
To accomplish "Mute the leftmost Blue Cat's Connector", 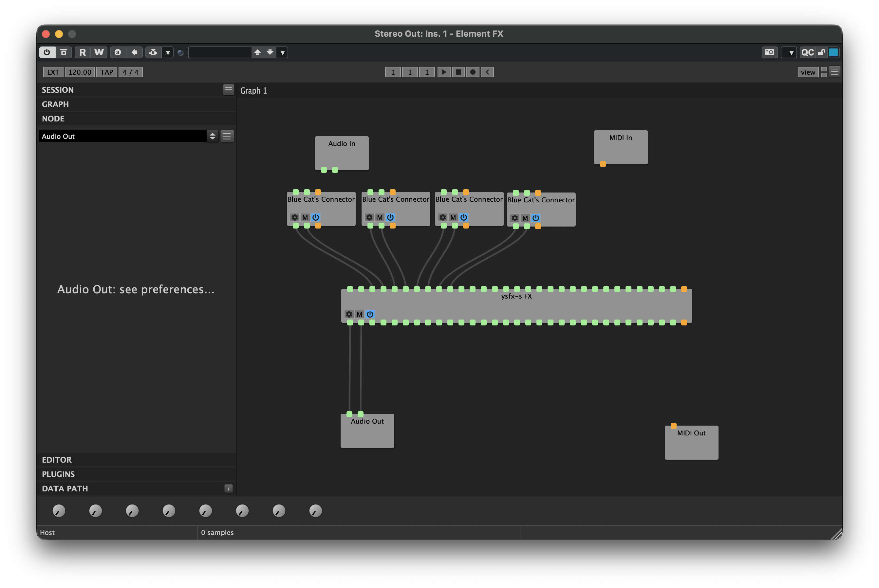I will [305, 217].
